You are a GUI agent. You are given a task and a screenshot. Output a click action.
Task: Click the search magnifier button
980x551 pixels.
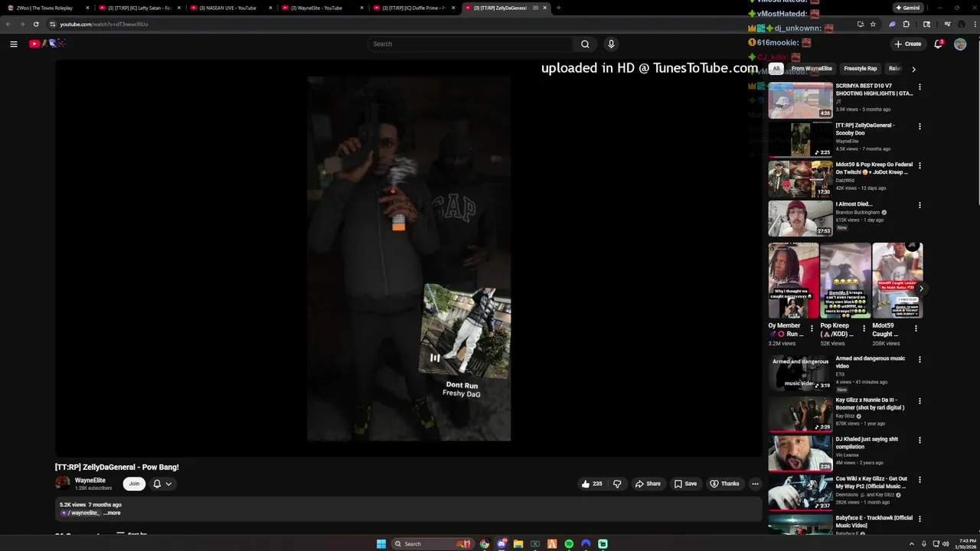click(585, 44)
